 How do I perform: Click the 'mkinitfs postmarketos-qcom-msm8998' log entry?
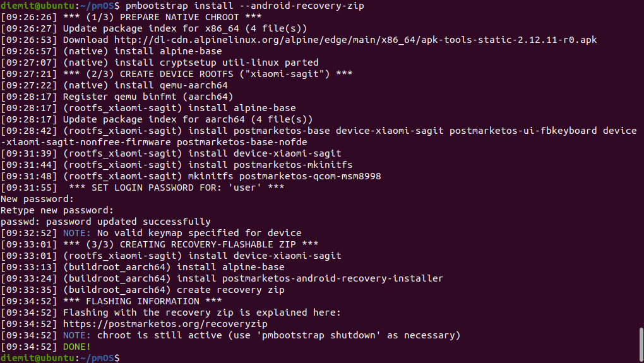click(284, 176)
